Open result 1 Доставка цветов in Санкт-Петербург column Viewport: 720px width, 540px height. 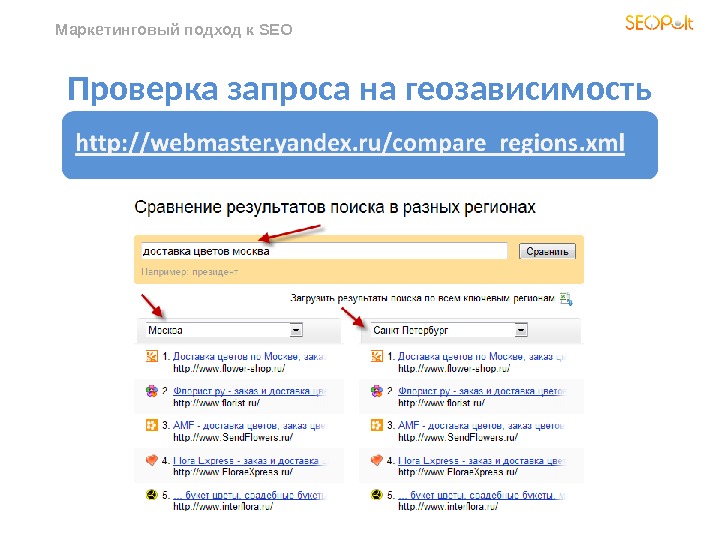(x=482, y=356)
